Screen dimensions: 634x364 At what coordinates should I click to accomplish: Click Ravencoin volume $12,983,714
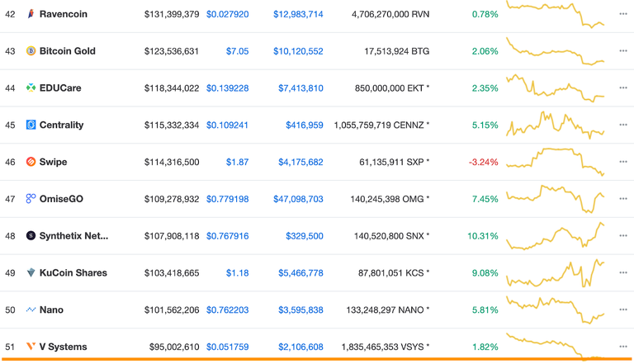(298, 15)
